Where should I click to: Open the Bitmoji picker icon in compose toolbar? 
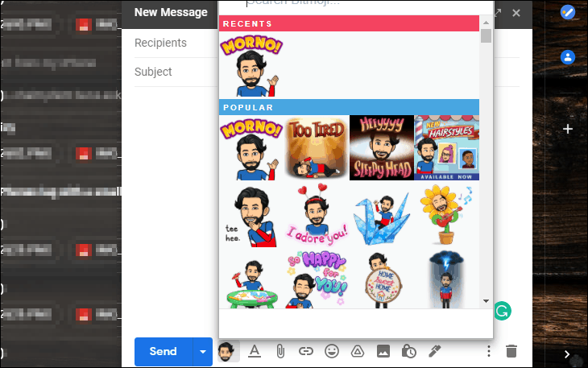228,352
